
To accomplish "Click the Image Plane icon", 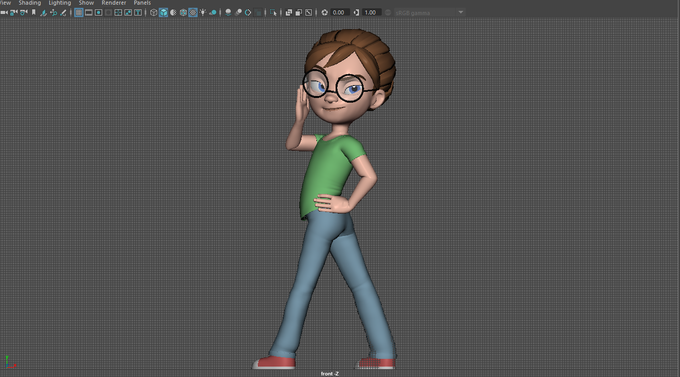I will coord(43,13).
